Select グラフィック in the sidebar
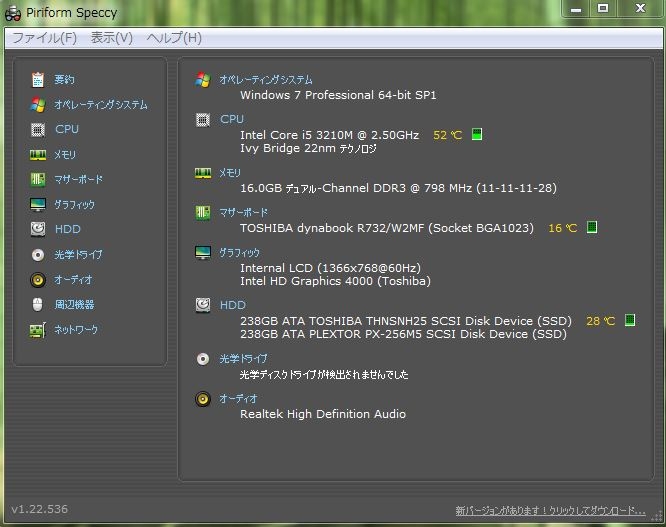The image size is (666, 527). [x=74, y=205]
